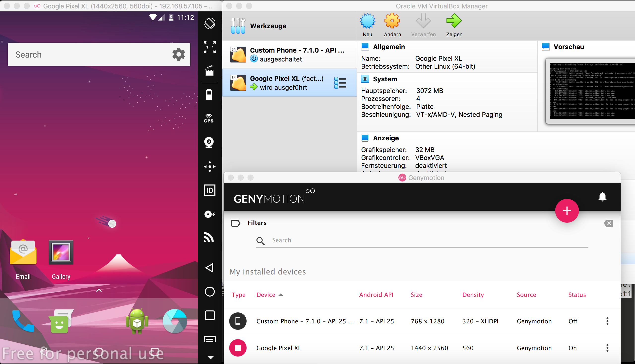This screenshot has width=635, height=364.
Task: Open the network RSS-style widget
Action: 209,237
